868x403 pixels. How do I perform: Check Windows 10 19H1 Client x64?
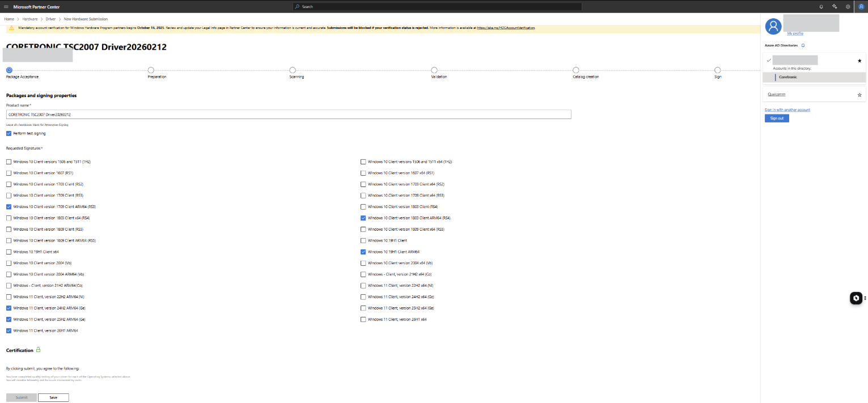[9, 252]
